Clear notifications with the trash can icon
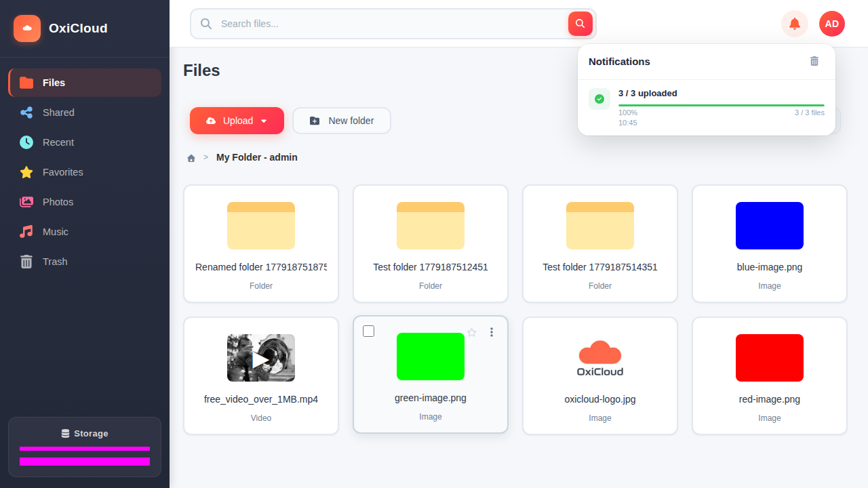 814,61
